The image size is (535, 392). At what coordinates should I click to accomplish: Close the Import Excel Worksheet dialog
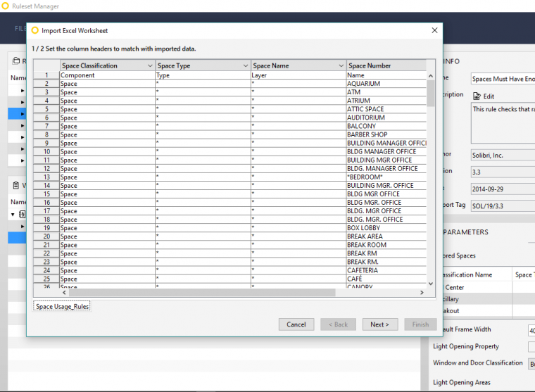coord(434,30)
